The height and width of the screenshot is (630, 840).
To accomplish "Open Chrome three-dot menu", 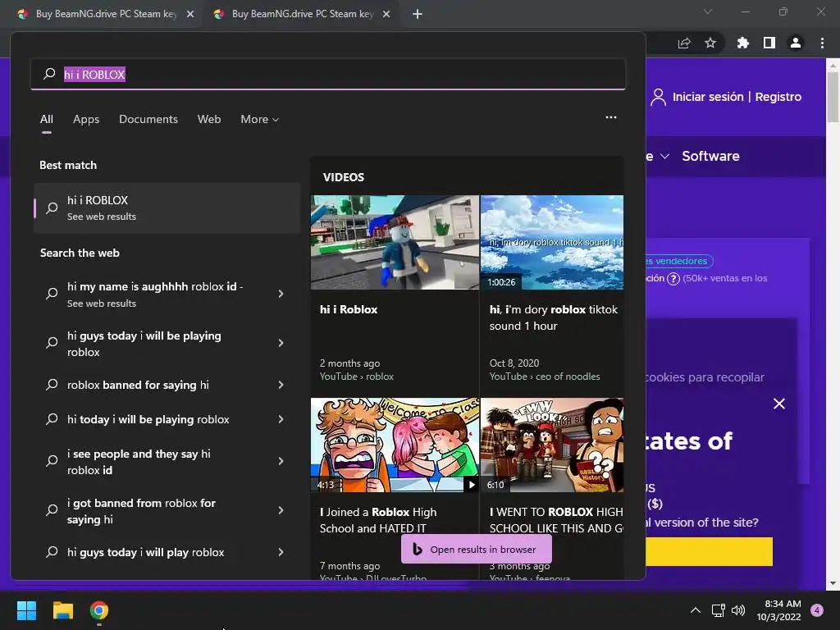I will 822,43.
